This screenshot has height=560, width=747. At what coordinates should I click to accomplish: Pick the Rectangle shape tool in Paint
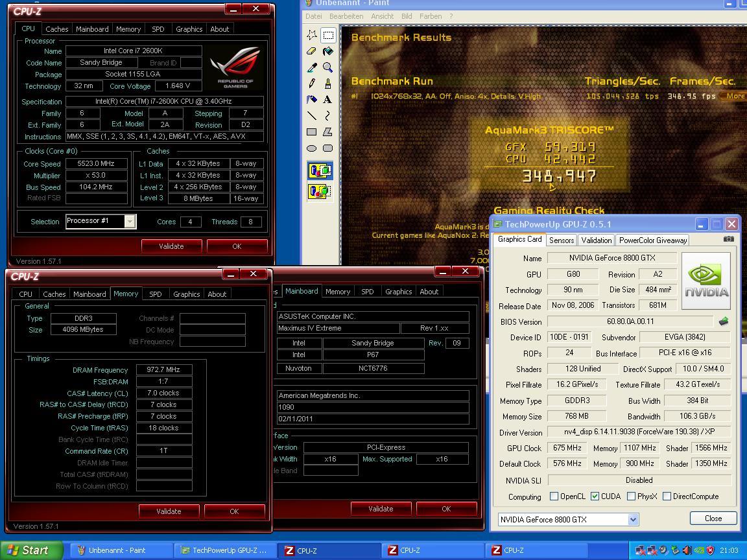311,132
